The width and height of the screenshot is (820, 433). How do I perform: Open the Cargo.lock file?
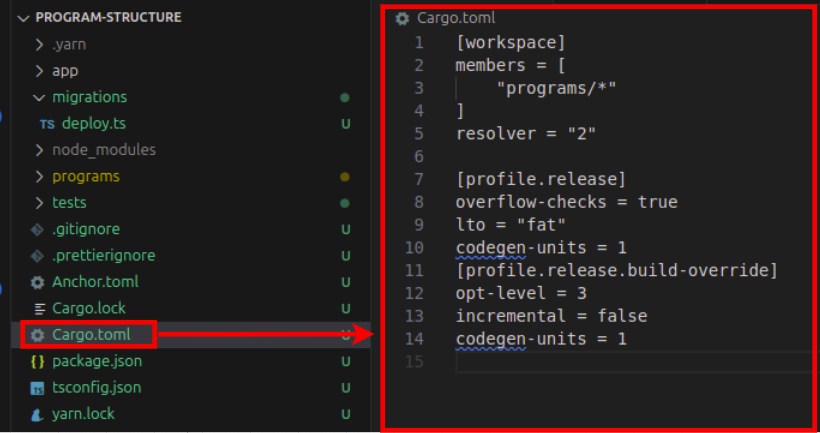point(89,308)
